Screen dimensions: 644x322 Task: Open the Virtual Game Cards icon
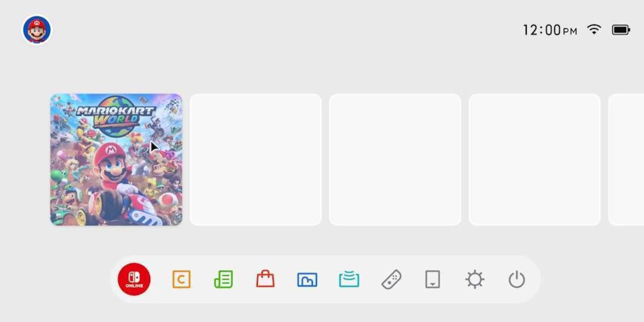click(433, 279)
